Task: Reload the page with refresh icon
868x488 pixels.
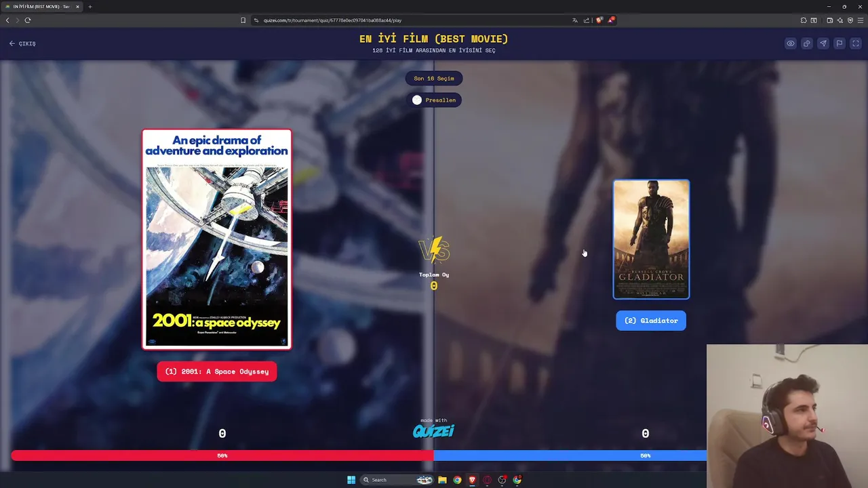Action: (x=28, y=20)
